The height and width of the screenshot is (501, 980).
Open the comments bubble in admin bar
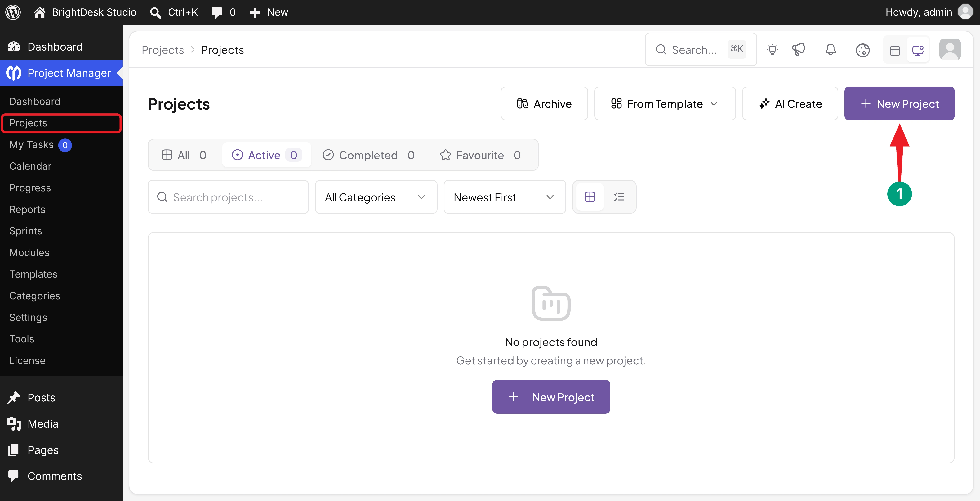coord(223,12)
